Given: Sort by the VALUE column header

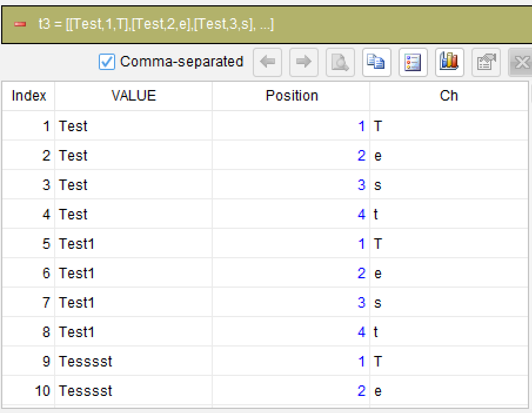Looking at the screenshot, I should coord(133,96).
